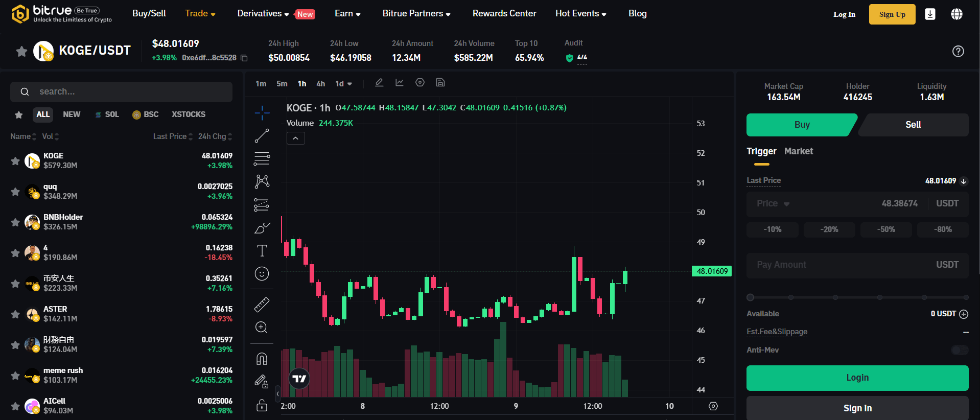Screen dimensions: 980x420
Task: Click the Log In link
Action: click(x=844, y=14)
